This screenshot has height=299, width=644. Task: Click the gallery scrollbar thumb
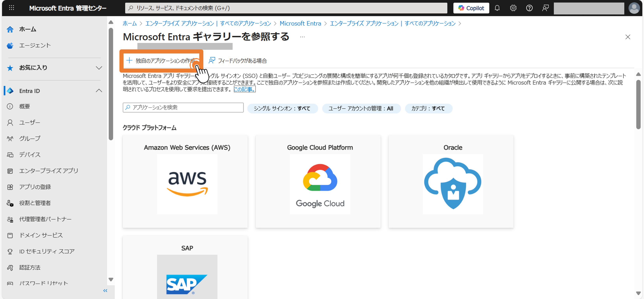click(638, 104)
